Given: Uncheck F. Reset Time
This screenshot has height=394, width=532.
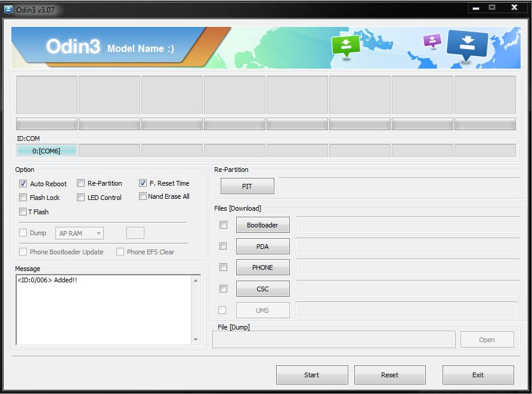Looking at the screenshot, I should [143, 183].
